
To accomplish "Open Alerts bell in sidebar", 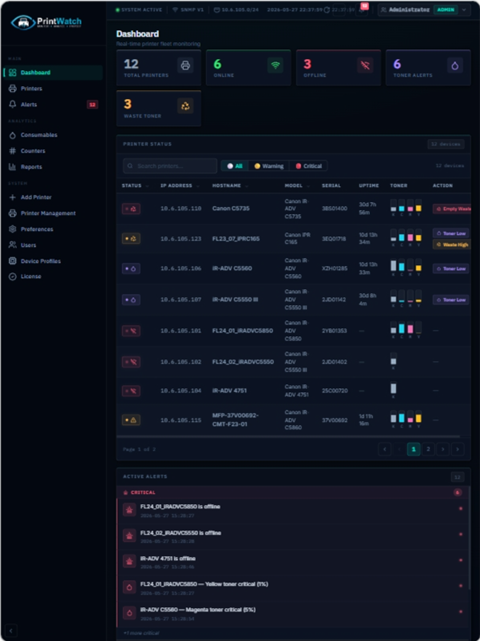I will 13,104.
